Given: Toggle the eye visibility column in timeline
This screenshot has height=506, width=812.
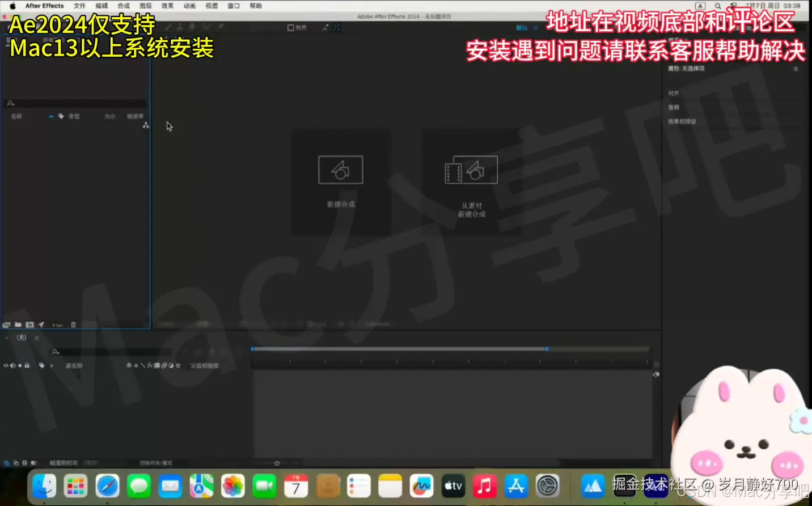Looking at the screenshot, I should pos(5,365).
